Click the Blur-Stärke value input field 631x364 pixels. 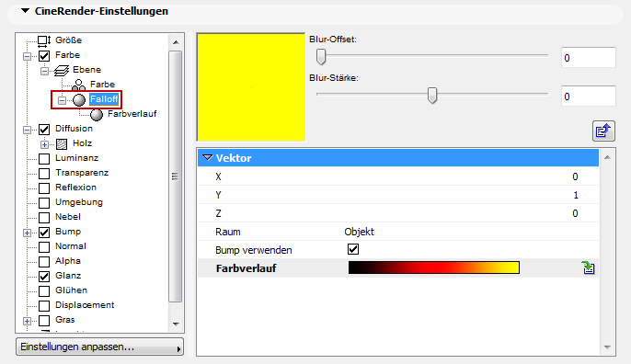click(589, 97)
